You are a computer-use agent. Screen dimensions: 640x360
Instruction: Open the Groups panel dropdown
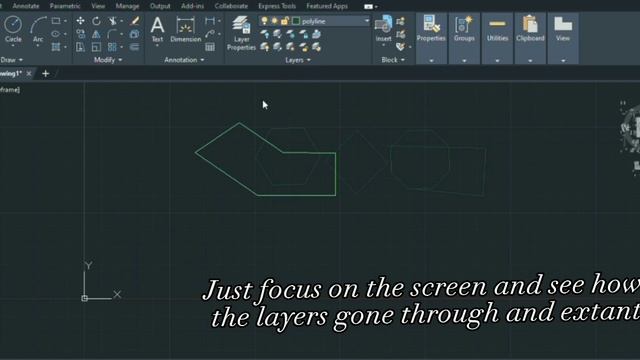(x=464, y=60)
